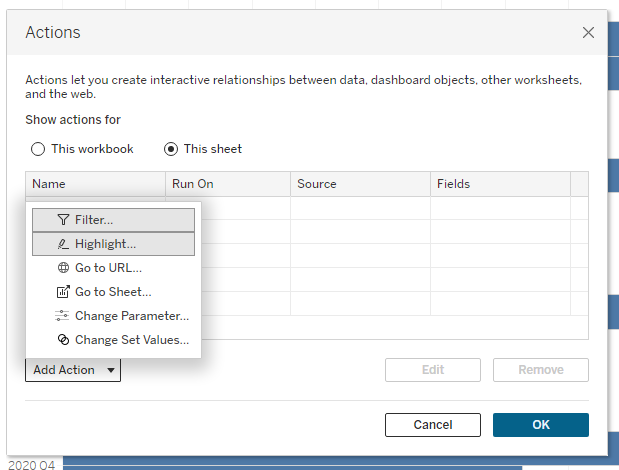Sort by the Run On column header
Image resolution: width=619 pixels, height=470 pixels.
228,184
